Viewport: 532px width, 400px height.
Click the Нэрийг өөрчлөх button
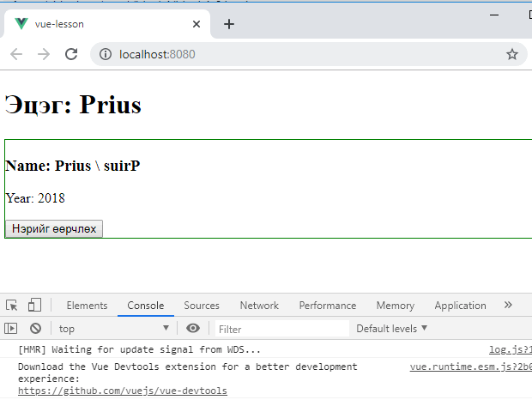(54, 229)
